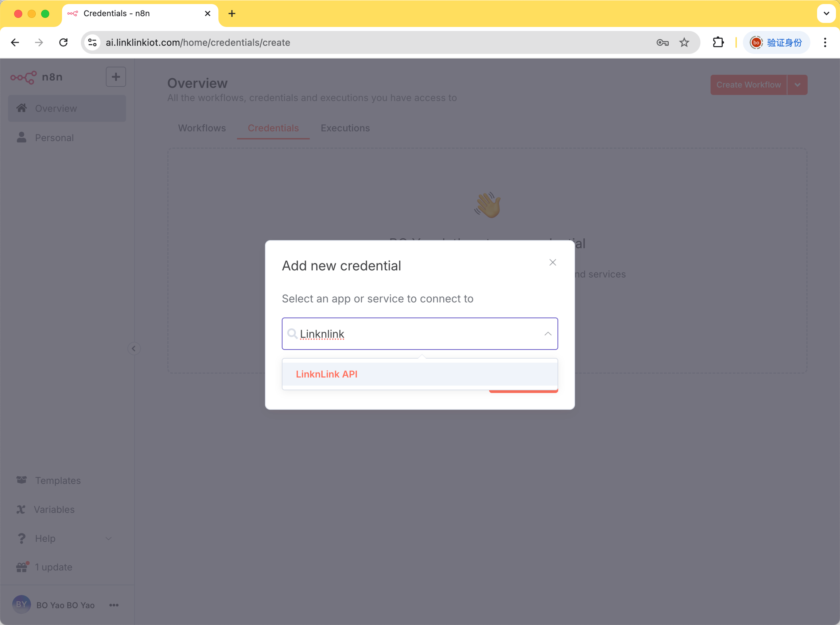The height and width of the screenshot is (625, 840).
Task: Switch to the Workflows tab
Action: pos(202,128)
